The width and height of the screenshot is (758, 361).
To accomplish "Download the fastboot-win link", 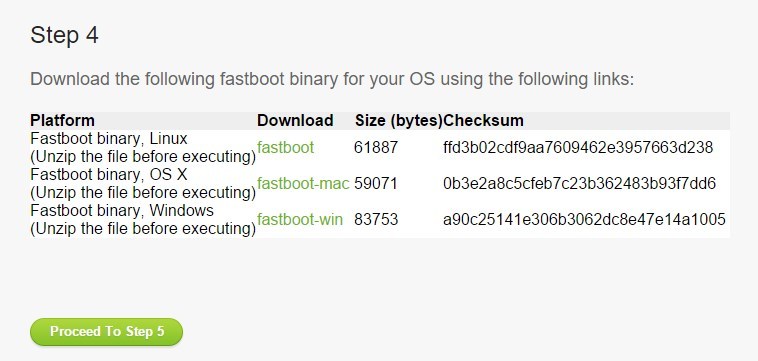I will click(x=300, y=219).
